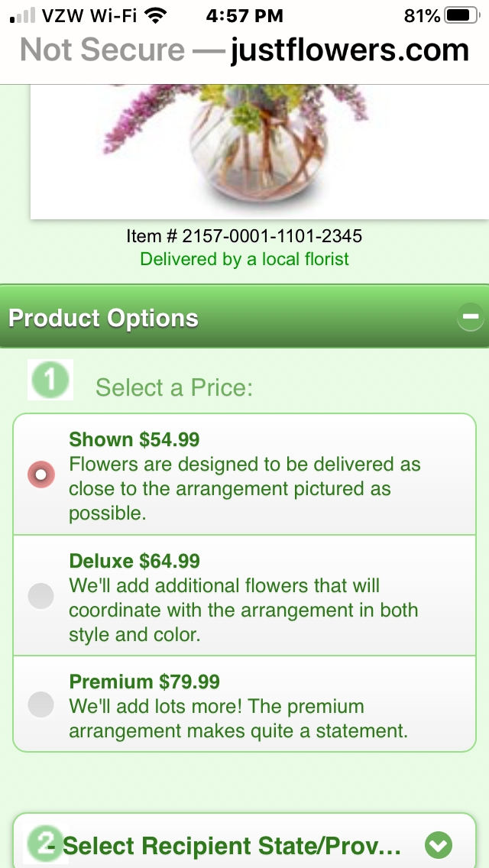Select the Shown $54.99 price option
The height and width of the screenshot is (868, 489).
point(40,474)
